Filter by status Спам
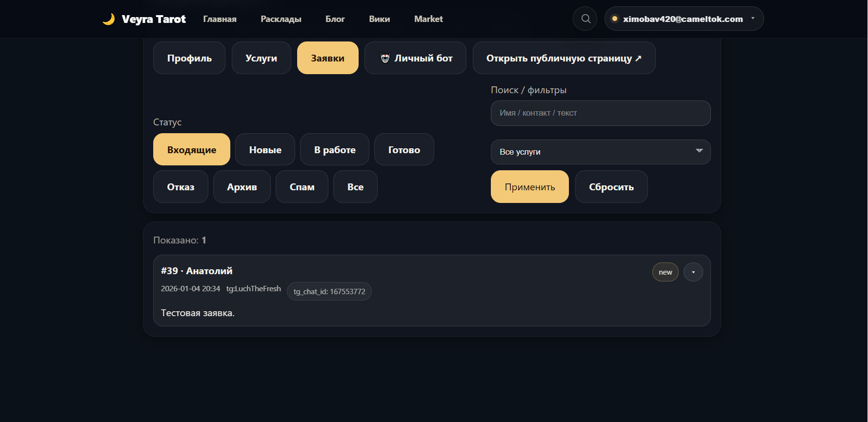 [302, 187]
